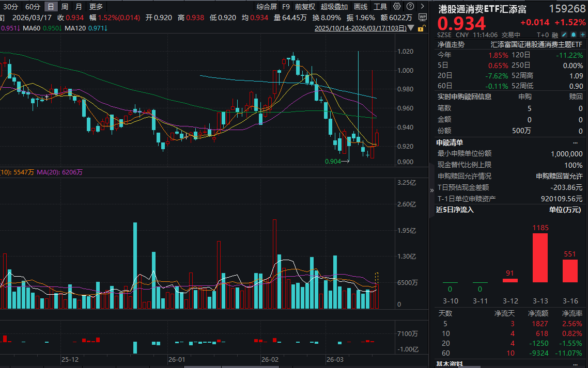Select the 周 weekly chart tab
Viewport: 588px width, 368px height.
click(65, 7)
